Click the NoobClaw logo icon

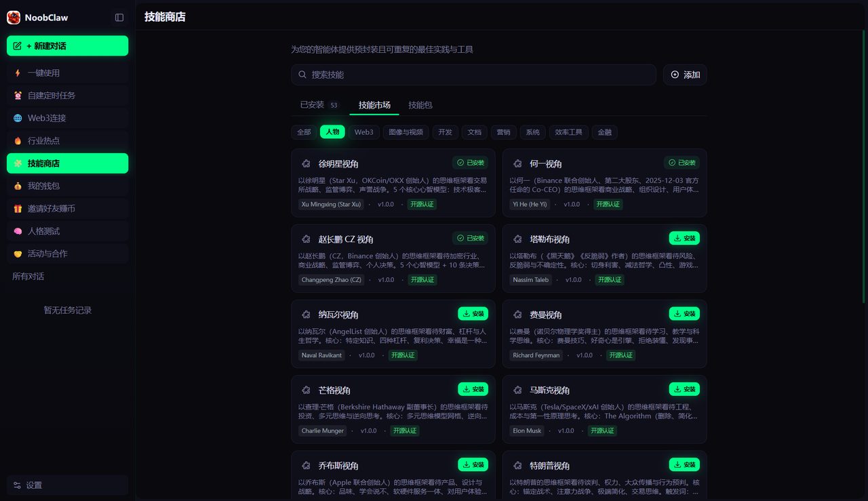click(x=14, y=18)
